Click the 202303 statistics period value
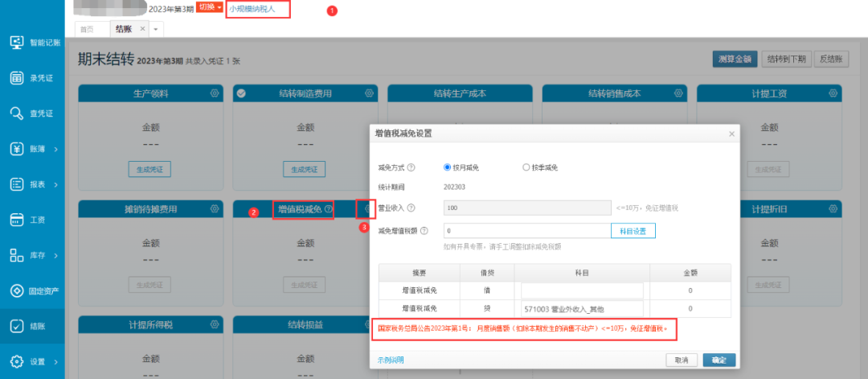Viewport: 868px width, 379px height. (454, 187)
